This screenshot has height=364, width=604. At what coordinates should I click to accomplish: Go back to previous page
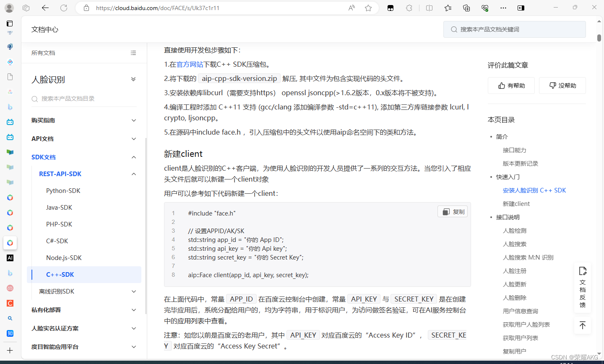coord(45,8)
